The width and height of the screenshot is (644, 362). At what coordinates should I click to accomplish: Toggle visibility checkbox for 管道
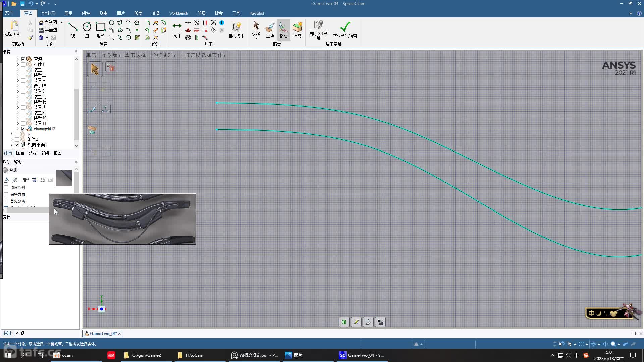tap(23, 59)
